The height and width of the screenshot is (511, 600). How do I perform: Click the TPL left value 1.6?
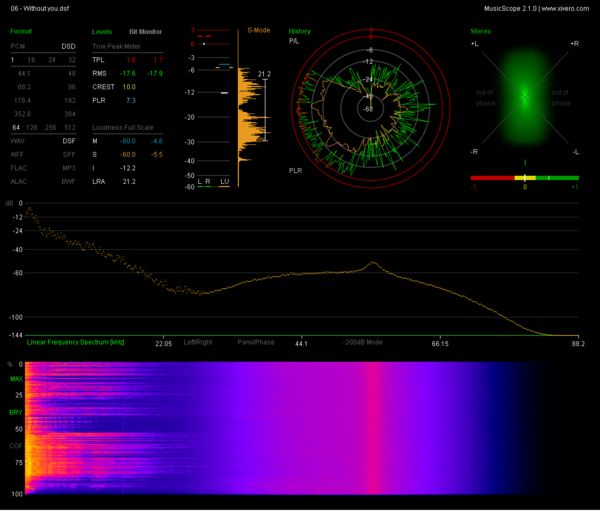tap(131, 60)
